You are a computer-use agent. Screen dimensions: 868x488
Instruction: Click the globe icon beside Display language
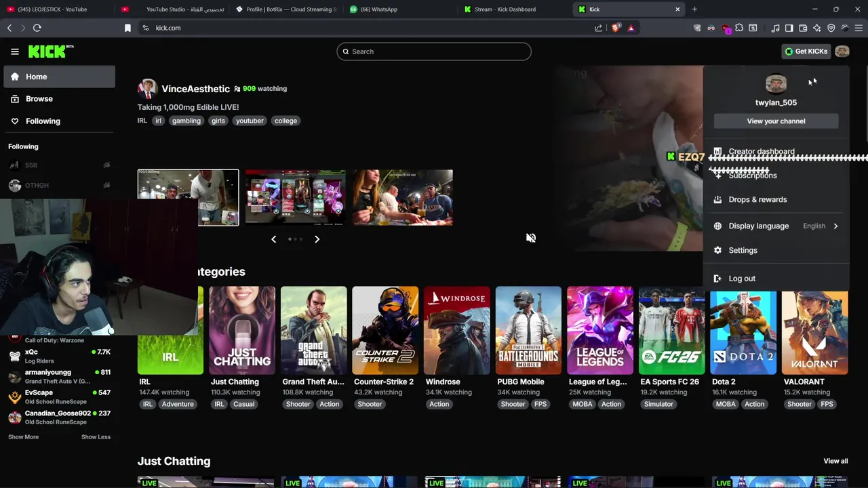pos(717,226)
